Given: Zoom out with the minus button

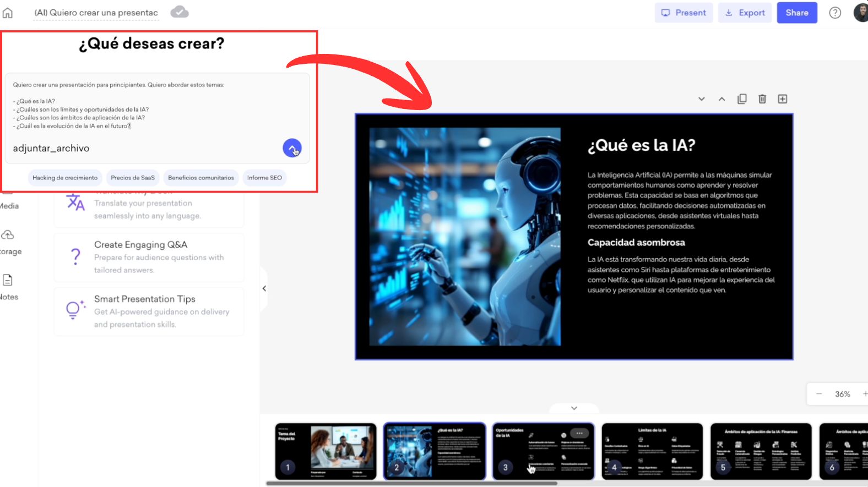Looking at the screenshot, I should tap(819, 394).
